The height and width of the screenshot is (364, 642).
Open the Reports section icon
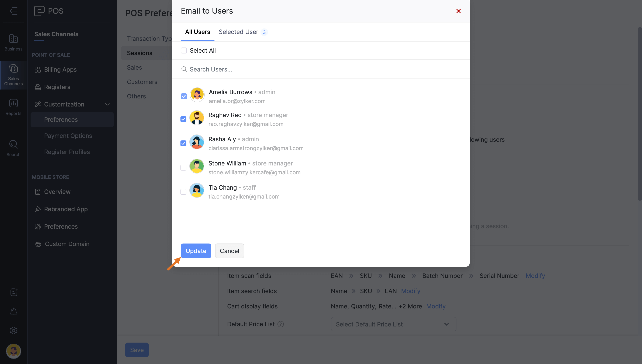(x=13, y=103)
